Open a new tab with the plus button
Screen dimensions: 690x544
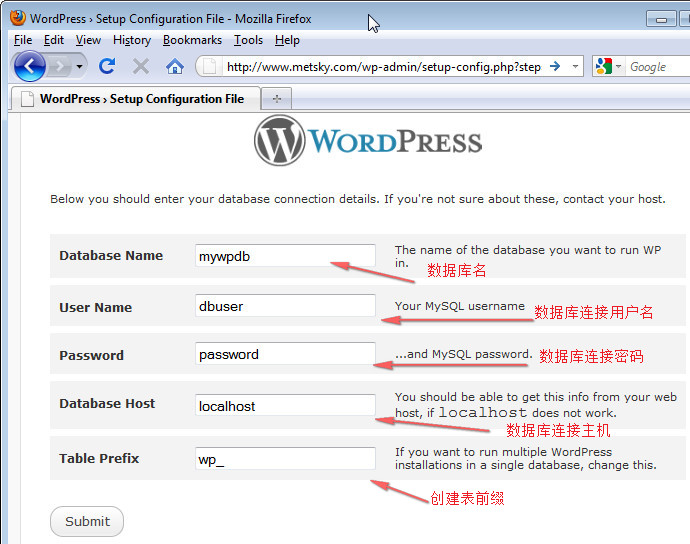[x=276, y=99]
